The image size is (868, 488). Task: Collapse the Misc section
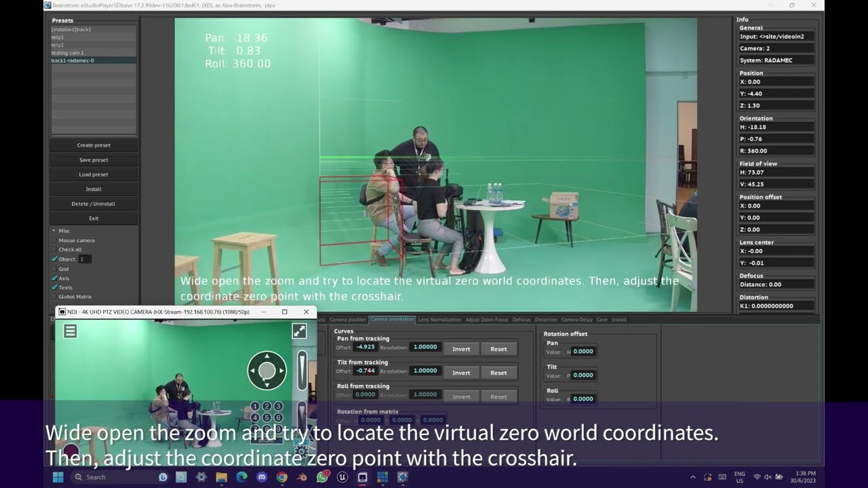[54, 230]
